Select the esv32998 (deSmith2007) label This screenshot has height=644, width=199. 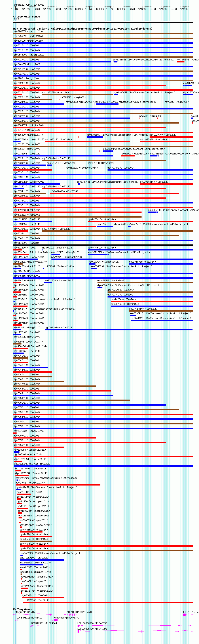click(28, 342)
